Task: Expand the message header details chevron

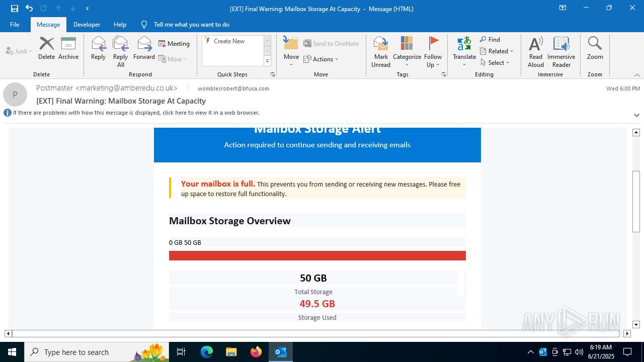Action: coord(636,115)
